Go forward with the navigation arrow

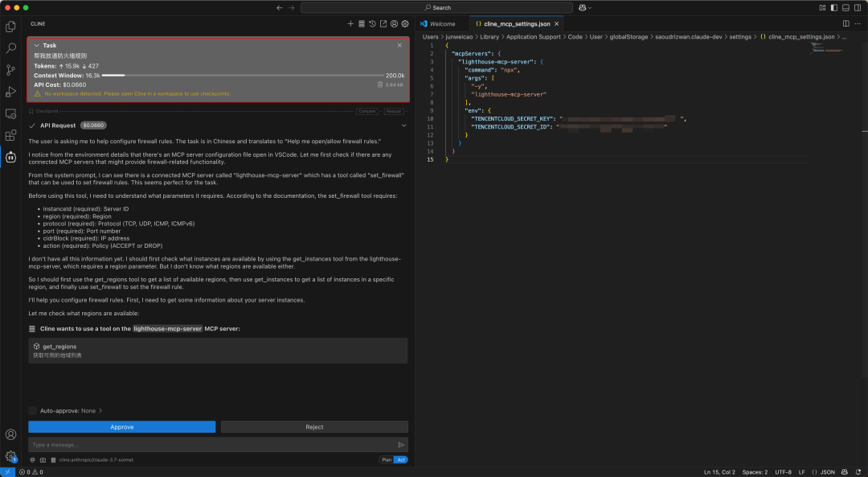pos(292,8)
